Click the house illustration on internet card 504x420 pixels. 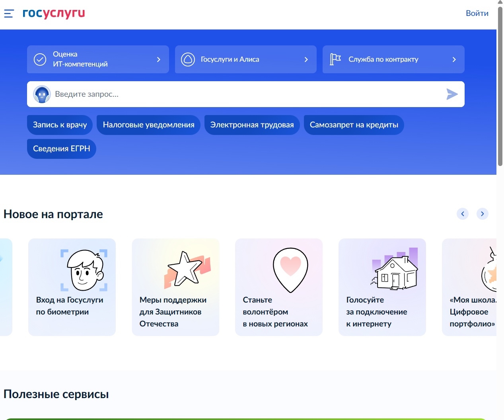point(395,268)
